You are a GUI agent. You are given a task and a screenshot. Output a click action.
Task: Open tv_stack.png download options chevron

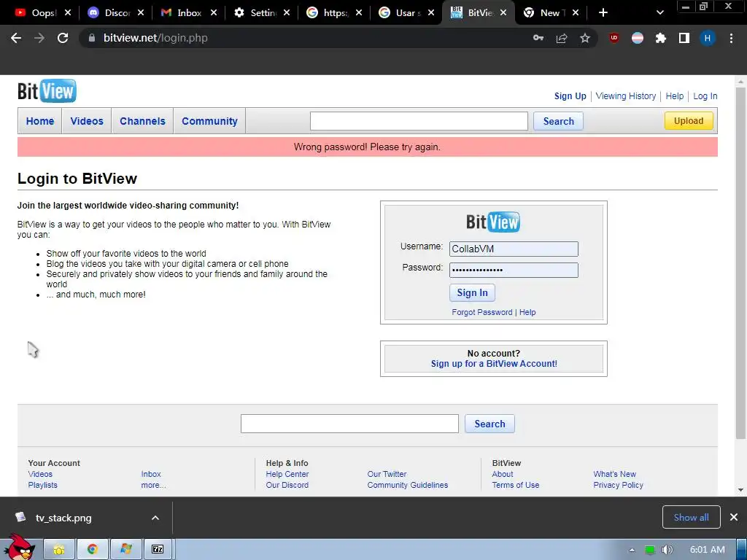point(155,518)
